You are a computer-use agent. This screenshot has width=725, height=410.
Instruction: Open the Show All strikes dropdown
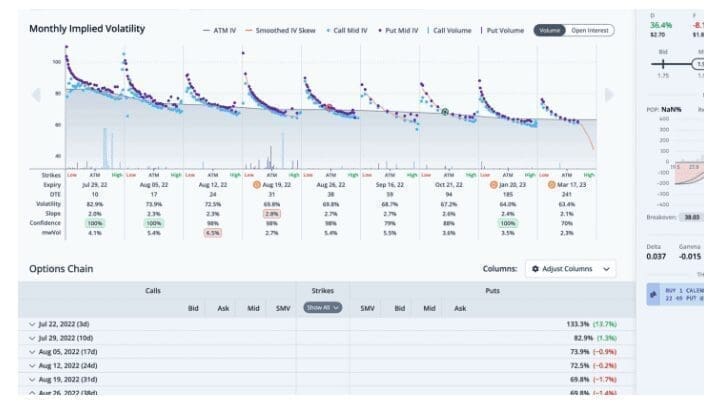pos(322,308)
